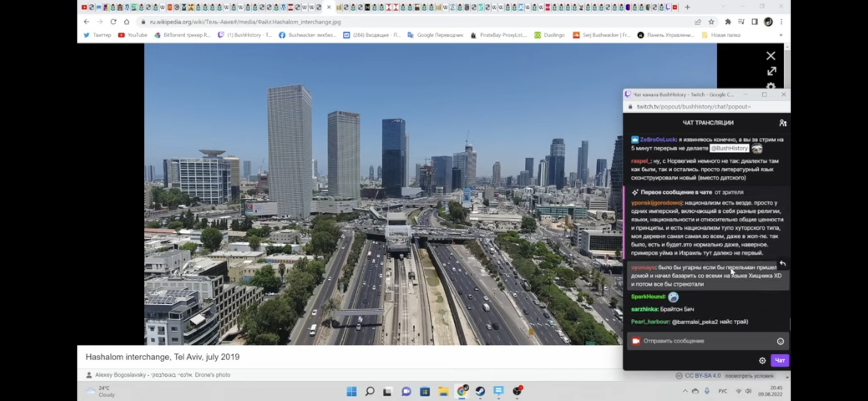Open the tab search chevron in the title bar
The image size is (868, 401).
pos(723,6)
